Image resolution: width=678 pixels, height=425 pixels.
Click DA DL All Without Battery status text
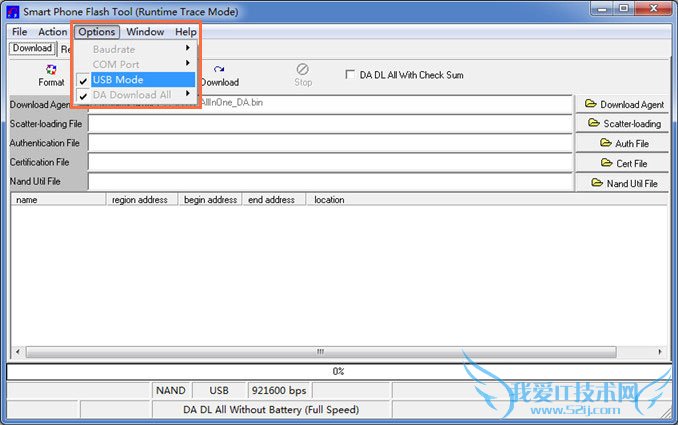click(x=271, y=409)
